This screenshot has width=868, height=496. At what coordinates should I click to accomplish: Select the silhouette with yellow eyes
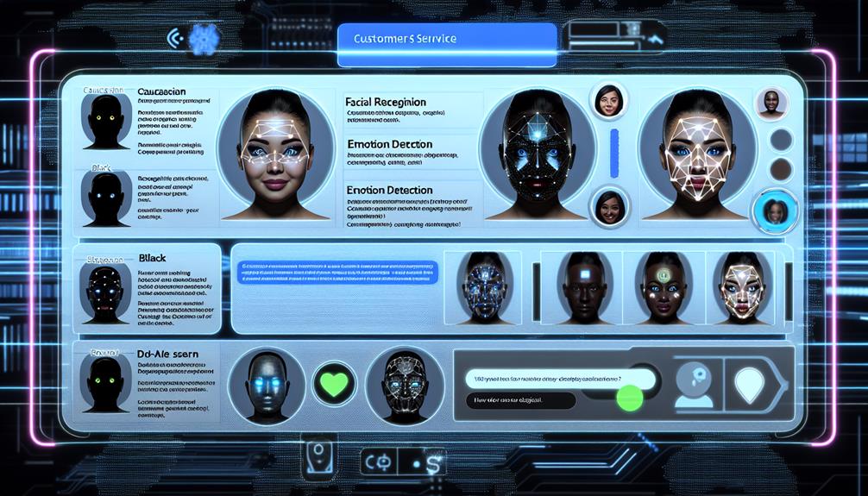tap(107, 121)
